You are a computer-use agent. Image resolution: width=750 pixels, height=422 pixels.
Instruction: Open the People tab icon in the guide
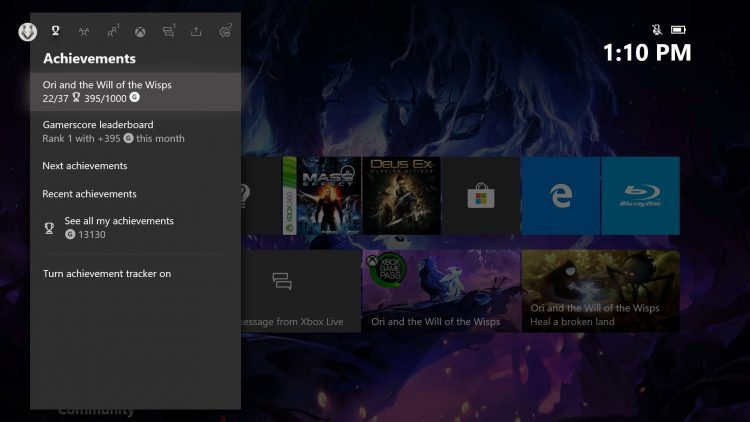point(112,32)
